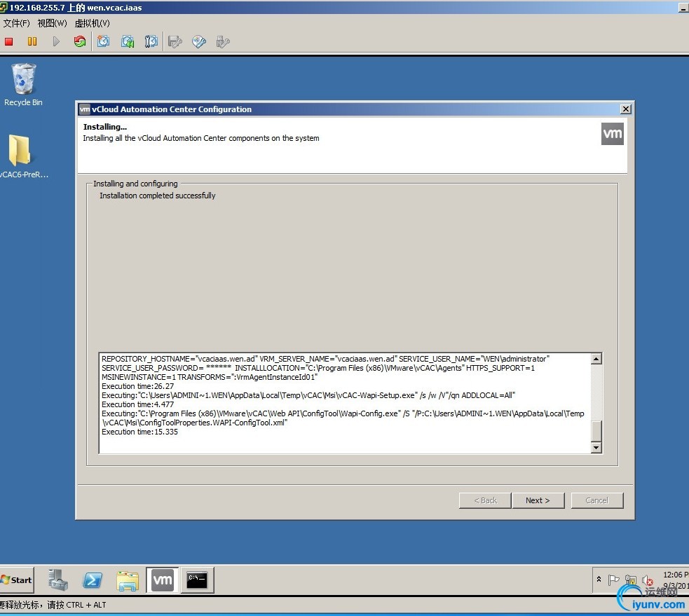The image size is (689, 616).
Task: Click the red power off VM icon
Action: pyautogui.click(x=9, y=42)
